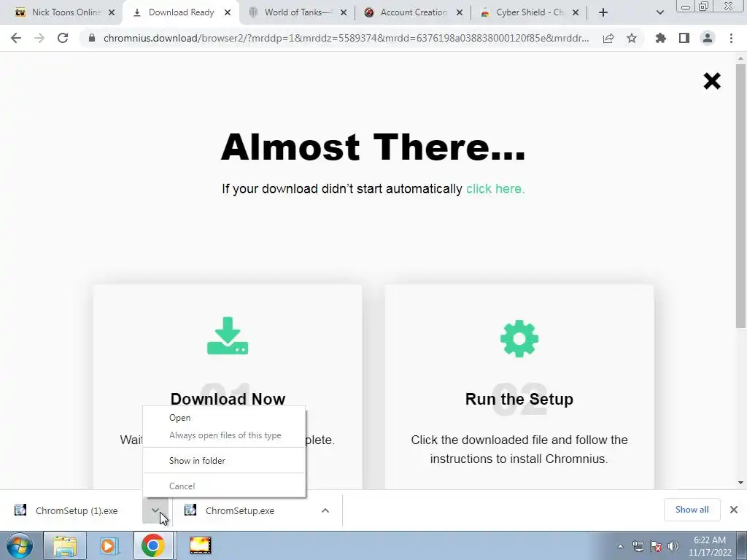Collapse the ChromSetup (1).exe options chevron
This screenshot has width=747, height=560.
155,510
